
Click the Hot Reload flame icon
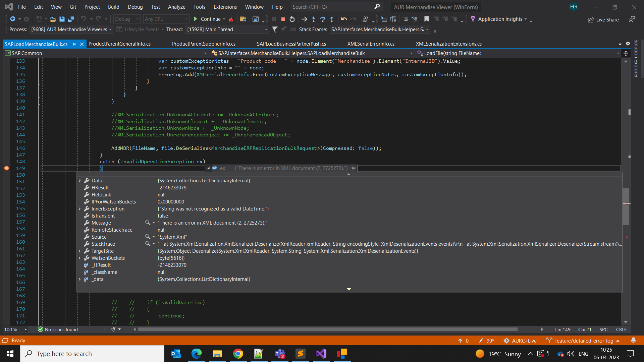(x=231, y=19)
